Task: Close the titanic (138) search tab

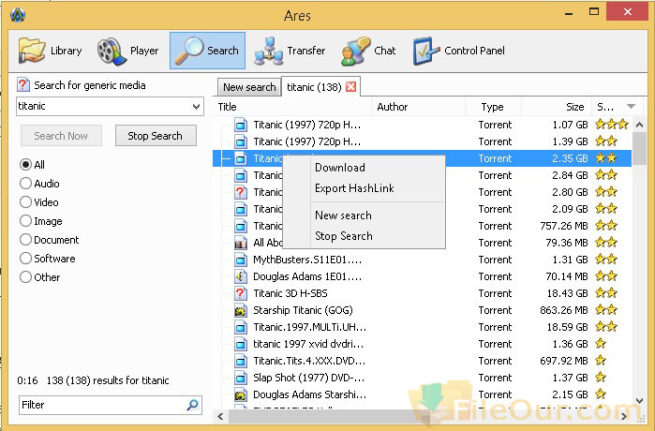Action: point(351,87)
